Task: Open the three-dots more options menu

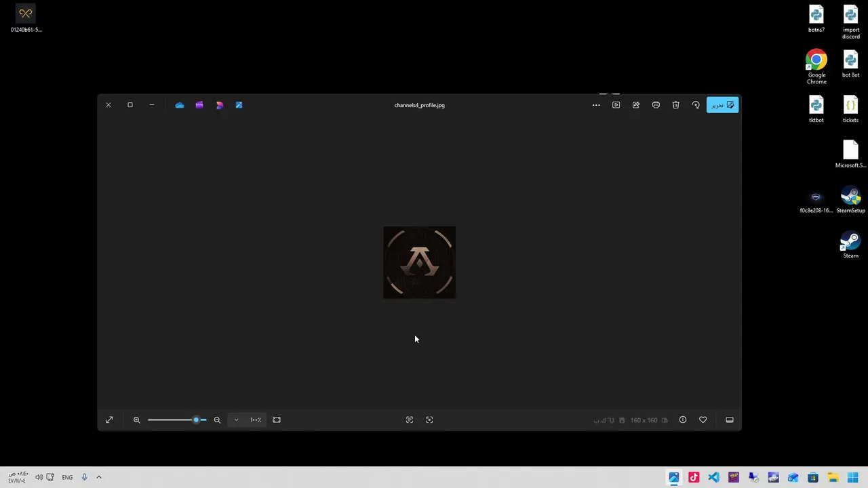Action: click(x=596, y=105)
